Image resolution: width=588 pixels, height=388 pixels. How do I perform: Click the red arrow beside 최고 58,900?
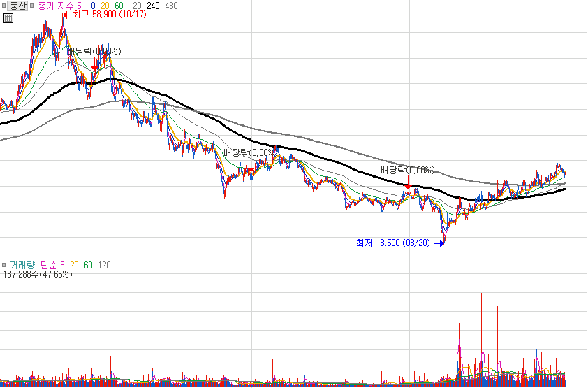67,15
